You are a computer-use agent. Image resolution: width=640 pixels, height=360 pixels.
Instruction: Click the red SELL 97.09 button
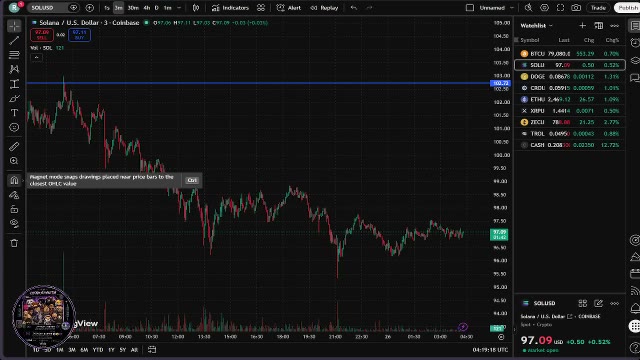(42, 35)
